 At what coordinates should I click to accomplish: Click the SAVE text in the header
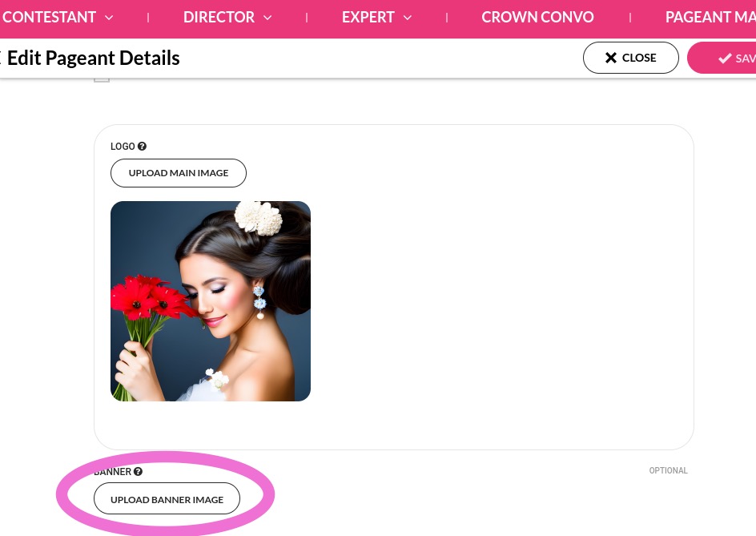click(746, 58)
